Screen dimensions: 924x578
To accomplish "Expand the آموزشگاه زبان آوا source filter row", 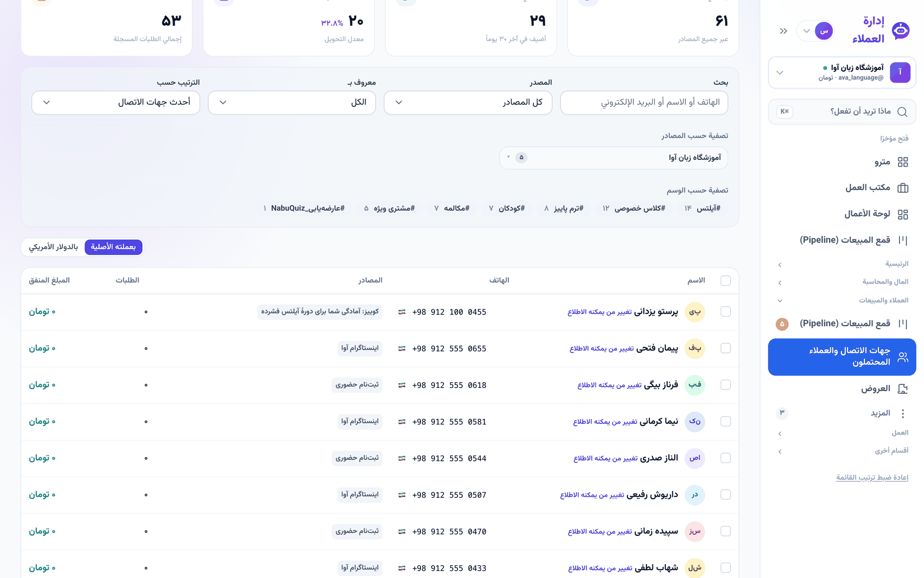I will tap(613, 158).
